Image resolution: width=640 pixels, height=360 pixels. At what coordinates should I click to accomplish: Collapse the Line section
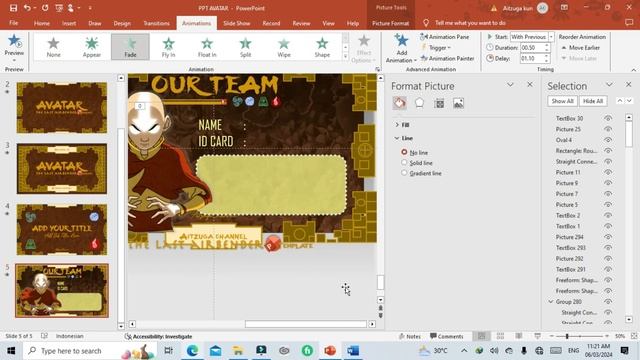click(397, 138)
